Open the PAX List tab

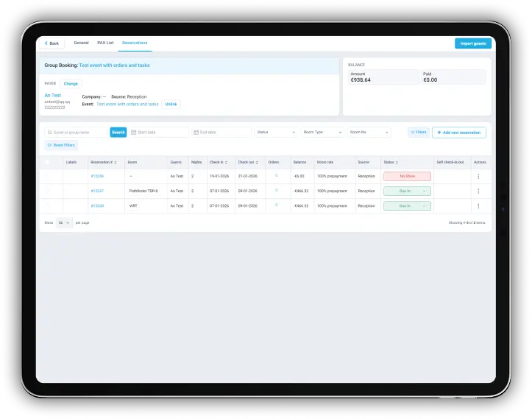105,43
